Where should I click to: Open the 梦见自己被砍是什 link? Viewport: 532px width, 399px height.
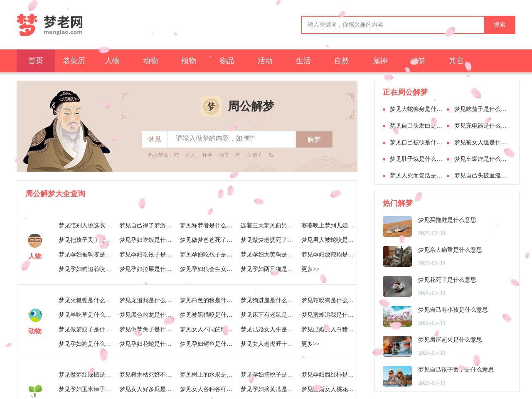[416, 143]
